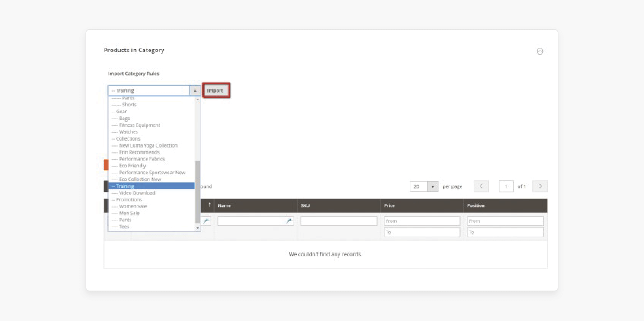Click the SKU filter text field
This screenshot has width=644, height=321.
tap(339, 221)
